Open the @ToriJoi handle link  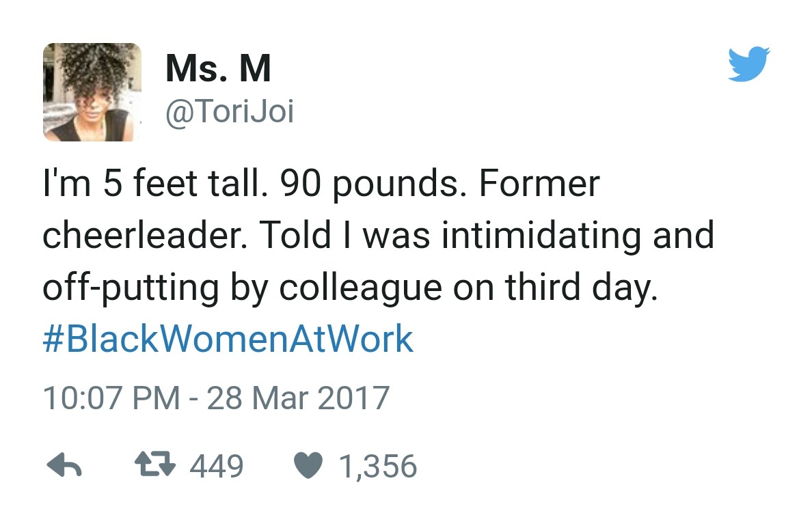229,111
